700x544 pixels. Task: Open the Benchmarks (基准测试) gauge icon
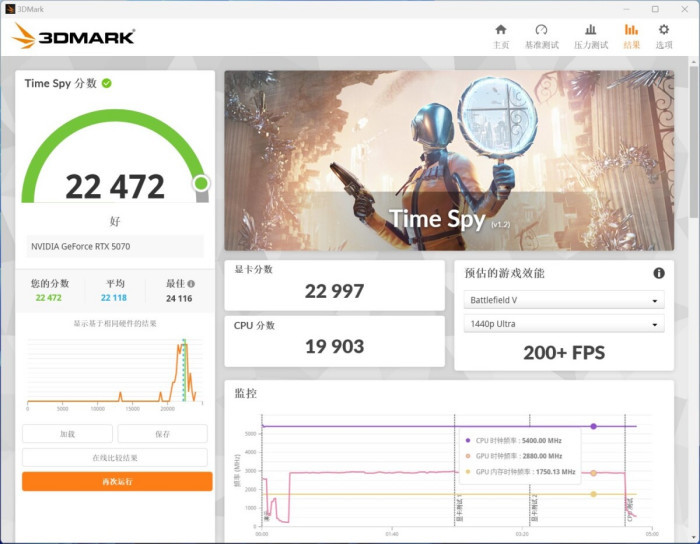(x=541, y=30)
